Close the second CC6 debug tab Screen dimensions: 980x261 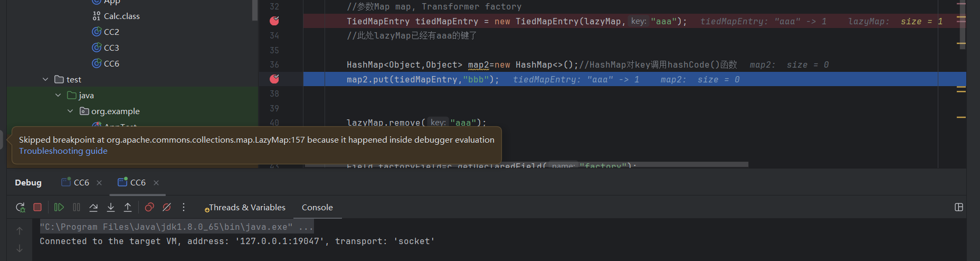tap(156, 183)
